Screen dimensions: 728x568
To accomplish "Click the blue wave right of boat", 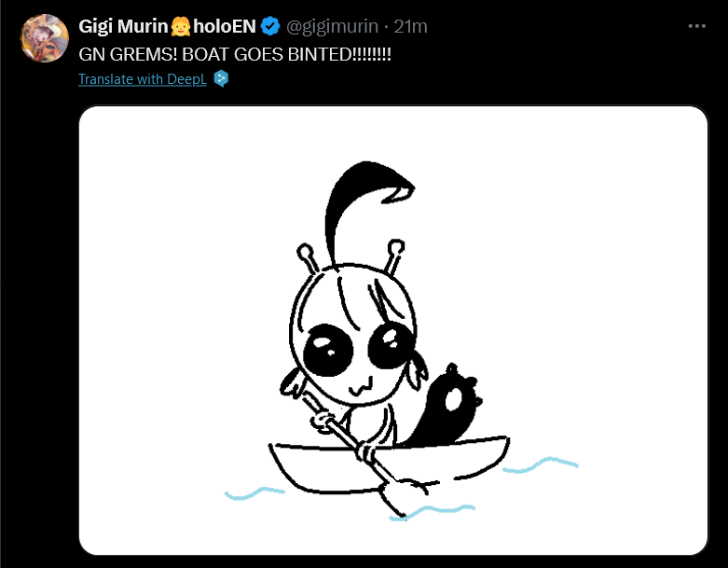I will click(541, 464).
